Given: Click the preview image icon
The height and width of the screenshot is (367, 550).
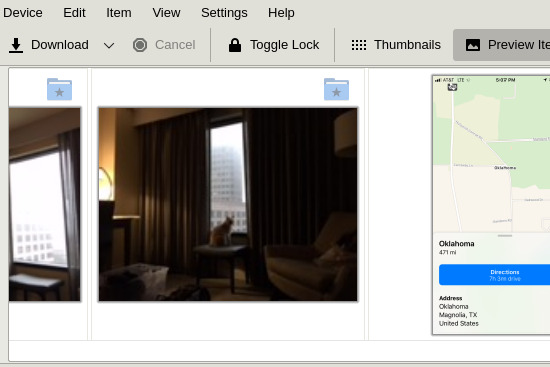Looking at the screenshot, I should [473, 45].
